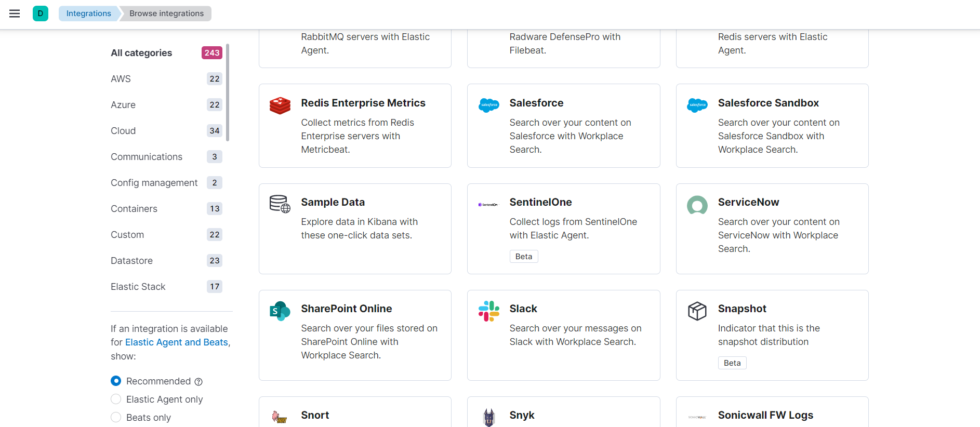Click the Salesforce cloud logo icon

pos(488,105)
